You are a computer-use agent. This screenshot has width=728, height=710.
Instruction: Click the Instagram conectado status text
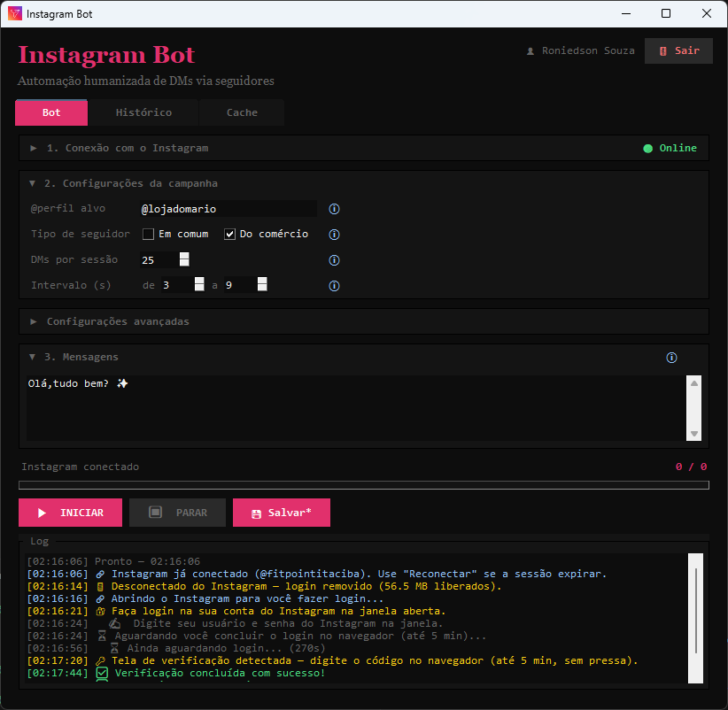point(81,467)
